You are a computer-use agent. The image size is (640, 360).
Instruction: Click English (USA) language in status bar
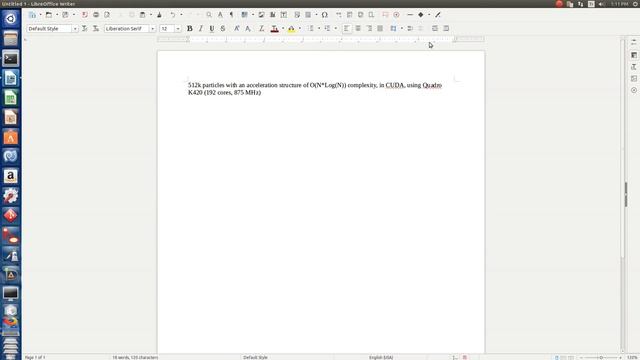pyautogui.click(x=381, y=358)
